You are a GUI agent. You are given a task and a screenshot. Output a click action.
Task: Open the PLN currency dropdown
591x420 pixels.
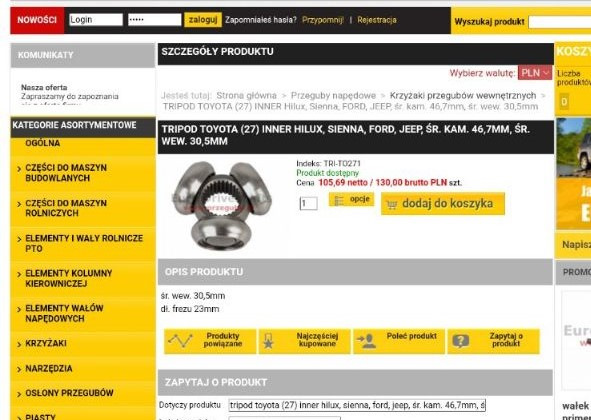535,73
